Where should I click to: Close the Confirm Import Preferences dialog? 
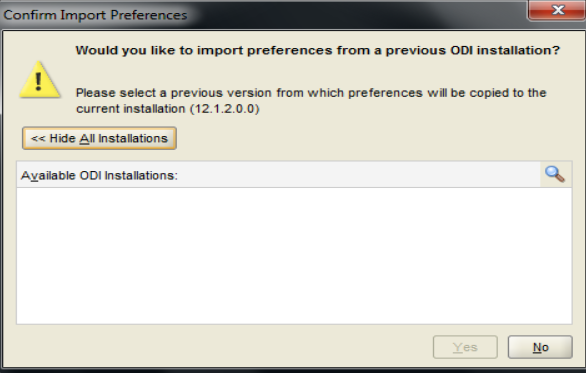[x=557, y=10]
